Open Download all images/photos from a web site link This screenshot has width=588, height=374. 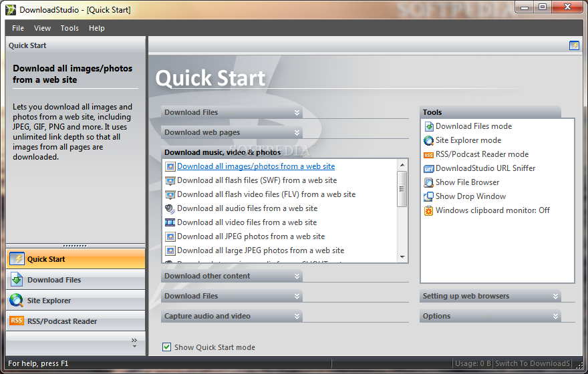point(256,166)
